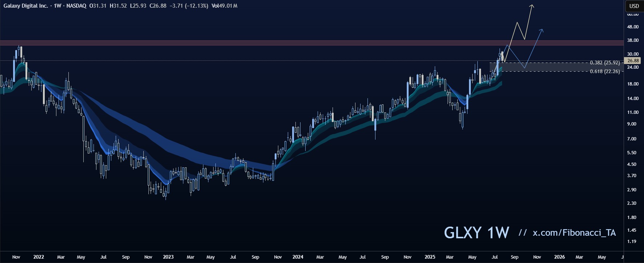Click the 2025 label on time axis
Screen dimensions: 644x263
click(430, 257)
